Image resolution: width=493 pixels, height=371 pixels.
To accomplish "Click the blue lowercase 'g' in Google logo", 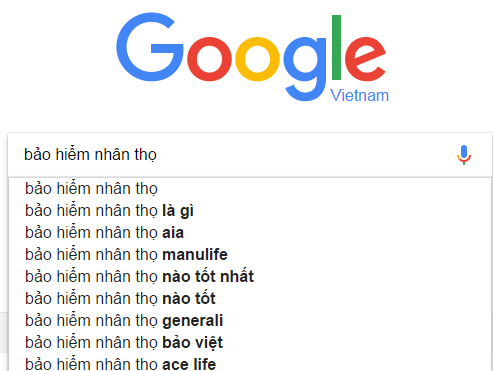I will (x=305, y=69).
